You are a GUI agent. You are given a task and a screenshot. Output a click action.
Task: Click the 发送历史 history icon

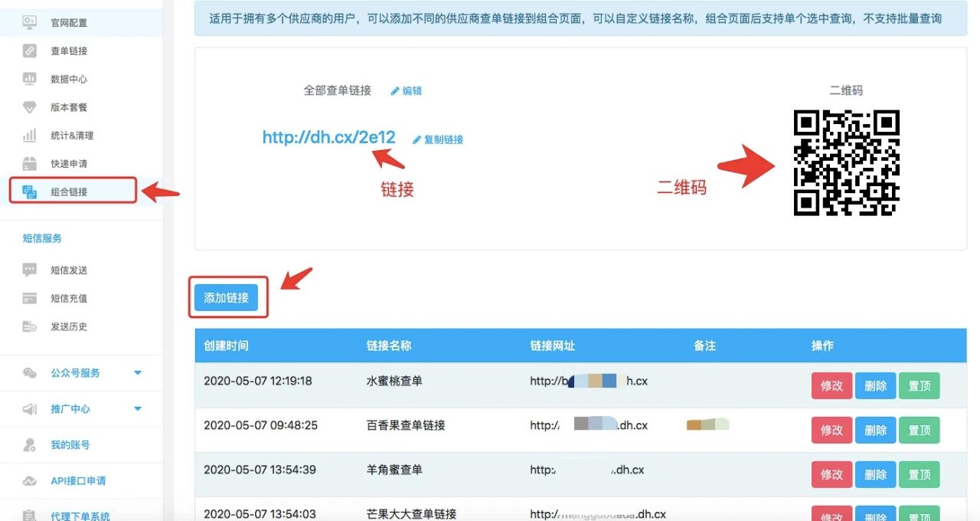click(29, 326)
